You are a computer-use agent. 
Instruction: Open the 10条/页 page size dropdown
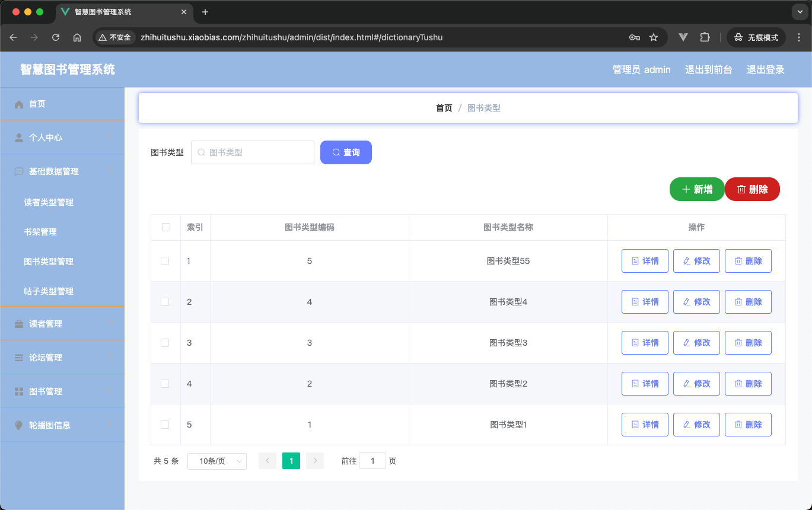click(x=217, y=461)
